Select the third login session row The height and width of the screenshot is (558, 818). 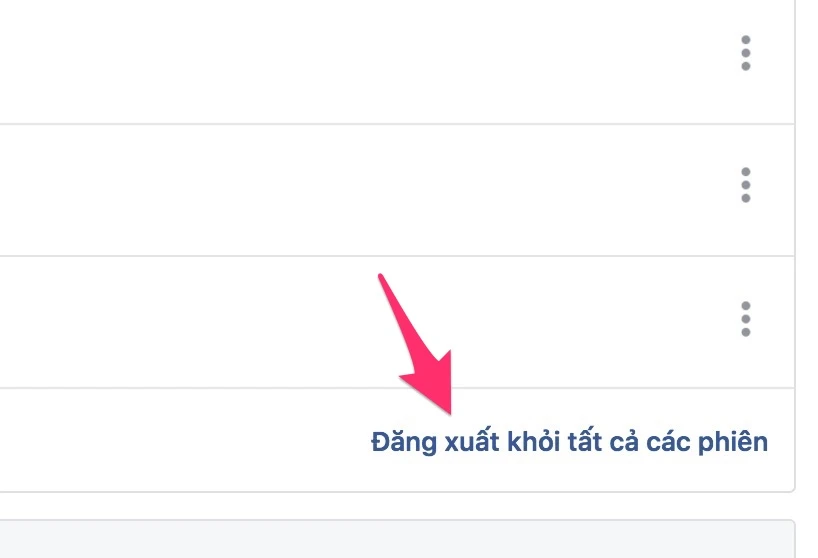396,322
